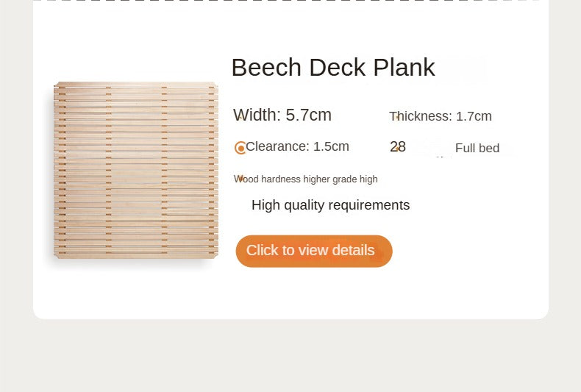Image resolution: width=581 pixels, height=392 pixels.
Task: Click the Width: 5.7cm specification
Action: pyautogui.click(x=282, y=115)
